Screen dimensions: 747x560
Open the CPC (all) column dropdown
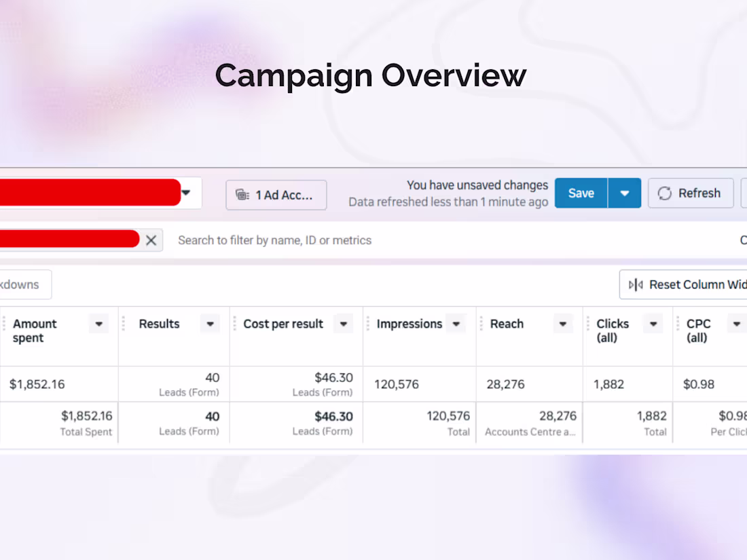pyautogui.click(x=736, y=324)
